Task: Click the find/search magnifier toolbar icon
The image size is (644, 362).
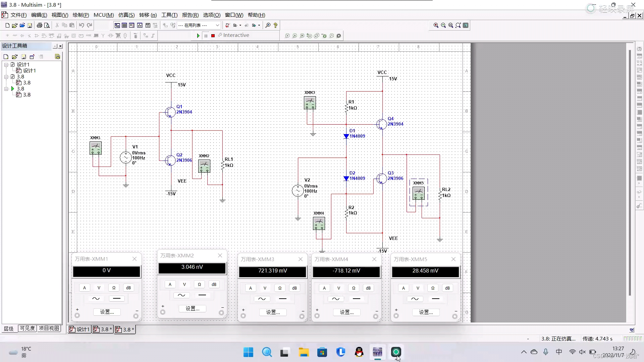Action: 268,25
